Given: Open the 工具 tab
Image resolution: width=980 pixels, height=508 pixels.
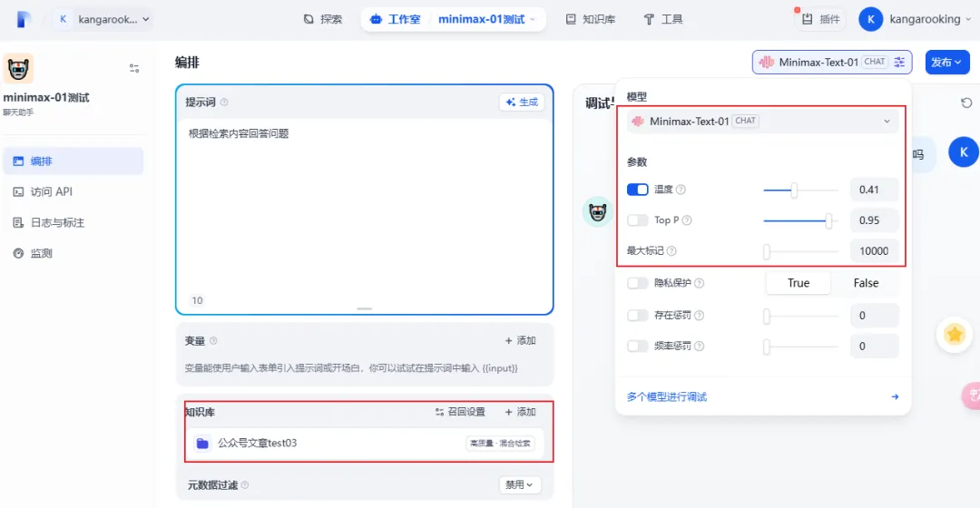Looking at the screenshot, I should 663,19.
